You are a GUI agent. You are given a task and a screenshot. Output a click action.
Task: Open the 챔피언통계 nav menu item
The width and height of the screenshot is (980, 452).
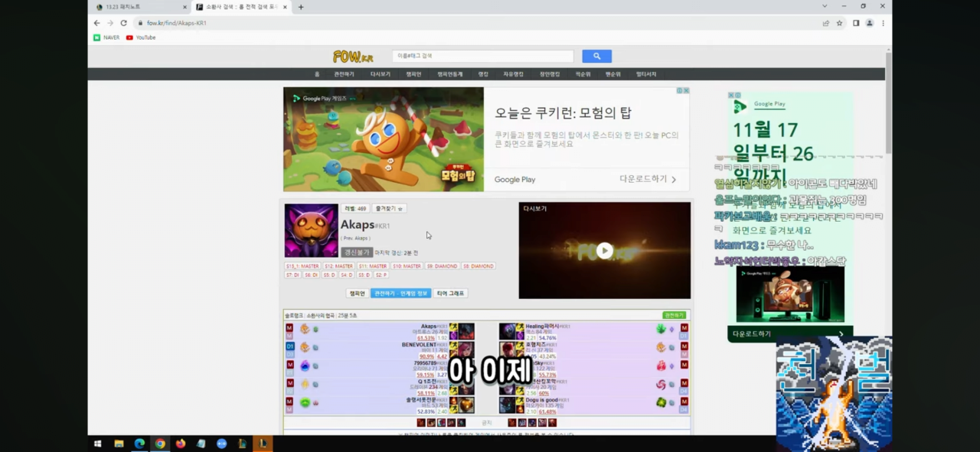tap(450, 74)
